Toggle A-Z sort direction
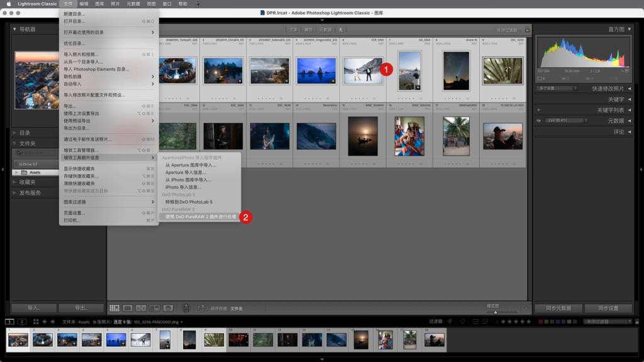This screenshot has width=644, height=362. [203, 308]
